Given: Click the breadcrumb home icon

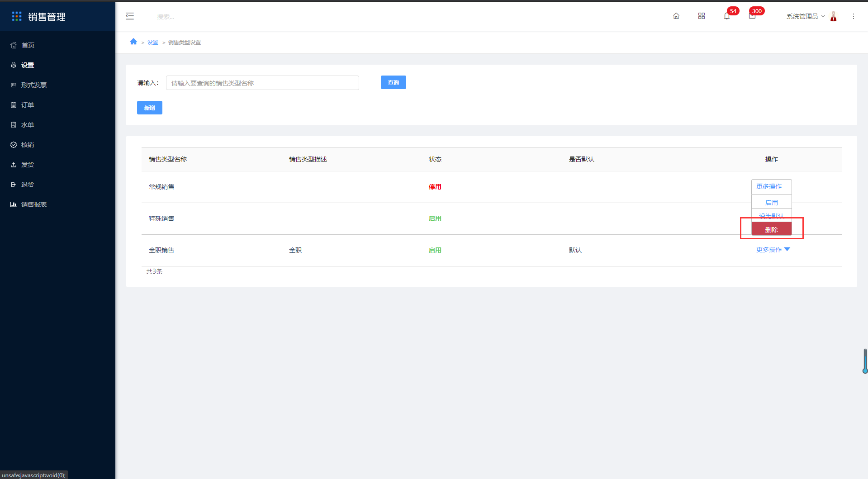Looking at the screenshot, I should click(133, 42).
